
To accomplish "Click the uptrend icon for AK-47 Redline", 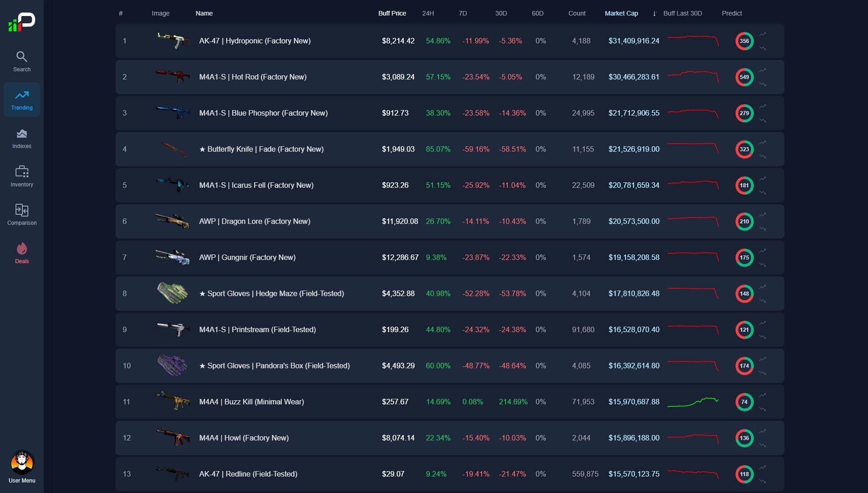I will pos(762,467).
